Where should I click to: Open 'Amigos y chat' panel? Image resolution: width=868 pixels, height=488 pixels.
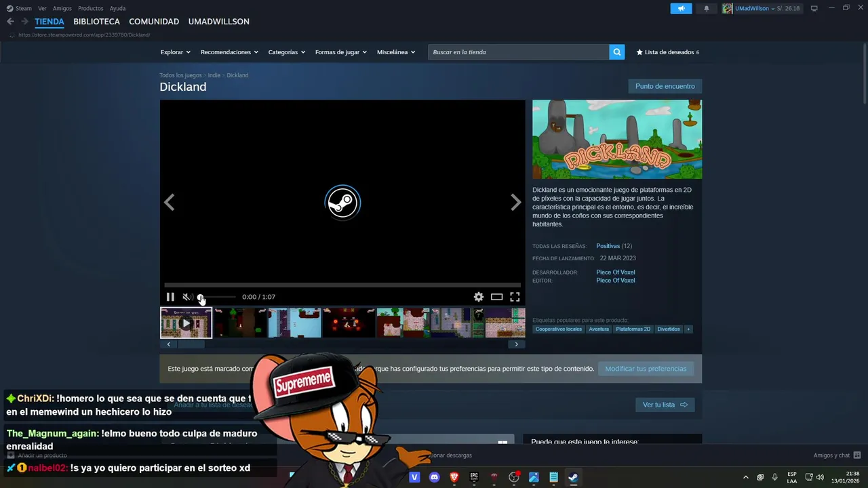[x=837, y=455]
